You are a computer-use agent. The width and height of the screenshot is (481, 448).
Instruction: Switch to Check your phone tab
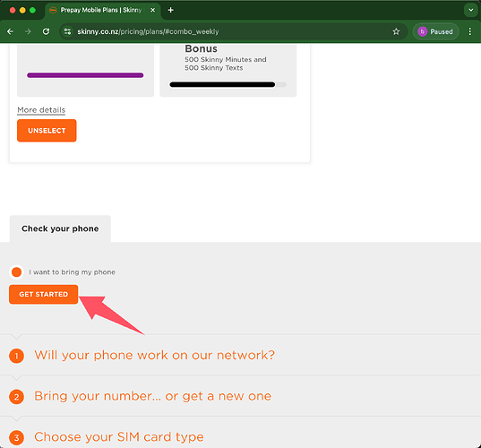pyautogui.click(x=60, y=228)
